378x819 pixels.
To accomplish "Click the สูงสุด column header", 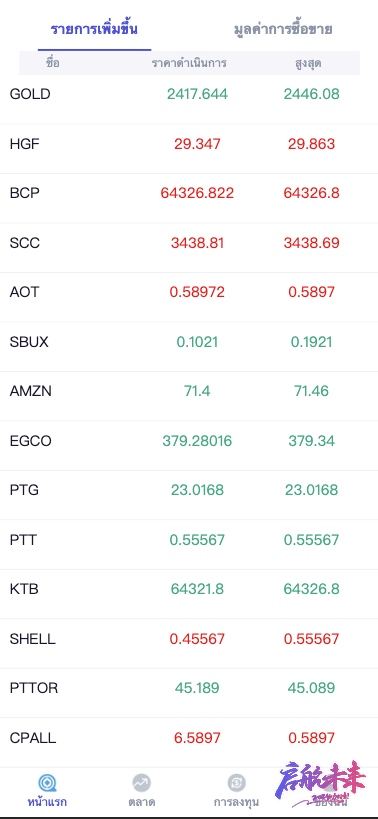I will click(308, 63).
